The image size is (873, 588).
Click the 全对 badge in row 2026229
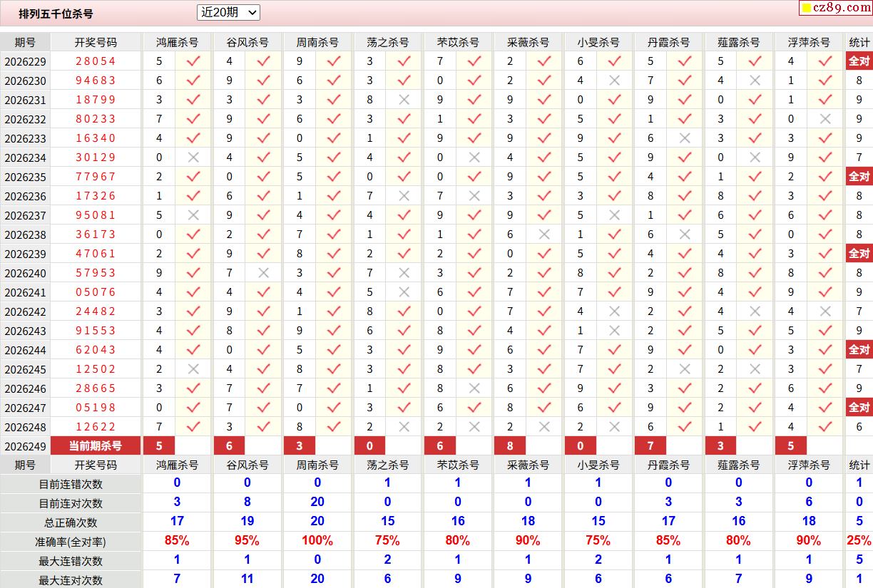click(x=859, y=61)
